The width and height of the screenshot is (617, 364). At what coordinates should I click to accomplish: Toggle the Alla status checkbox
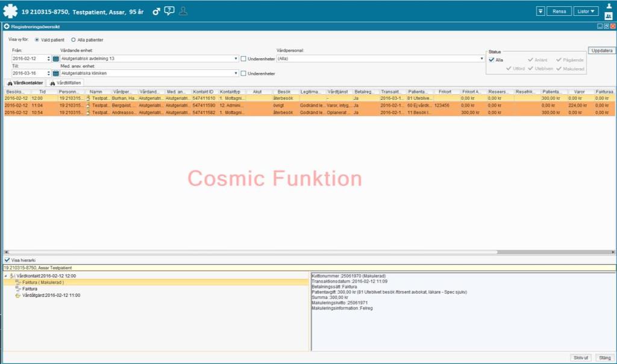492,60
